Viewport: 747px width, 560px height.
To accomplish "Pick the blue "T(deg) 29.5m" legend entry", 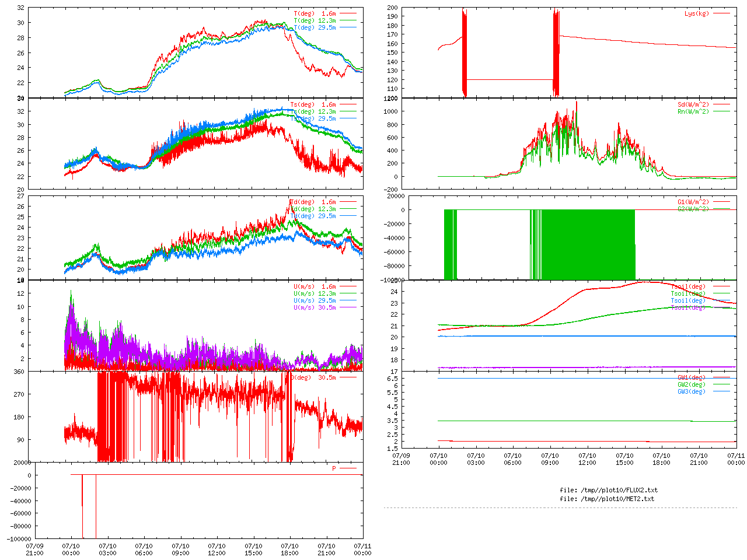I will click(315, 27).
